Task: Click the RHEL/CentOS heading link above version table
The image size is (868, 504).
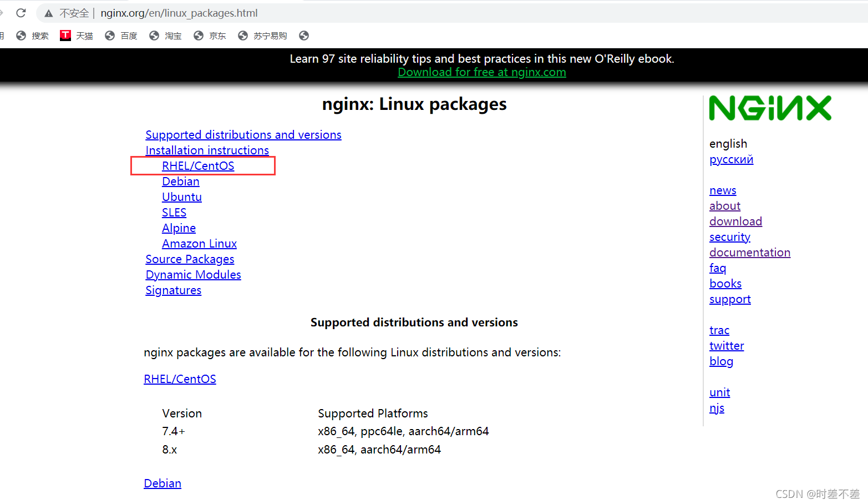Action: click(x=180, y=379)
